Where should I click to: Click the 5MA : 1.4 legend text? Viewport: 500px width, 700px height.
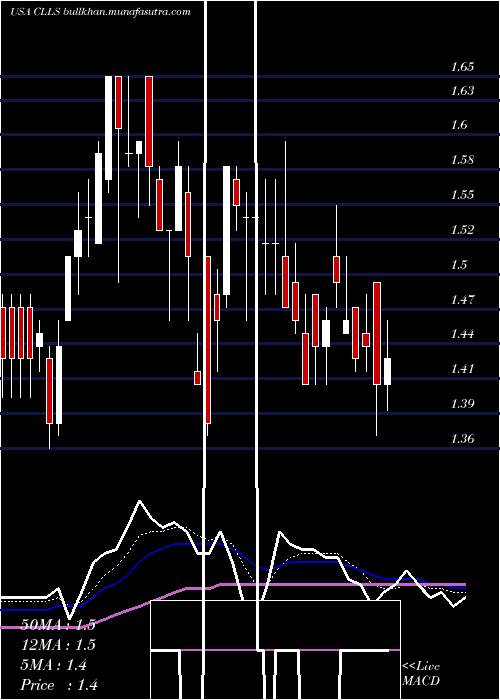coord(54,665)
